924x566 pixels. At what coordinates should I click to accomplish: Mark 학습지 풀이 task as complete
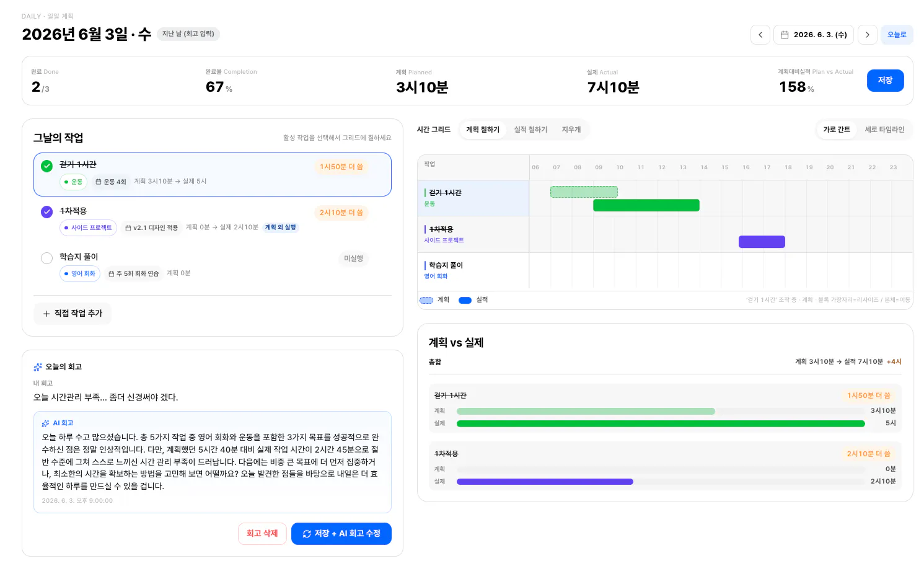46,258
